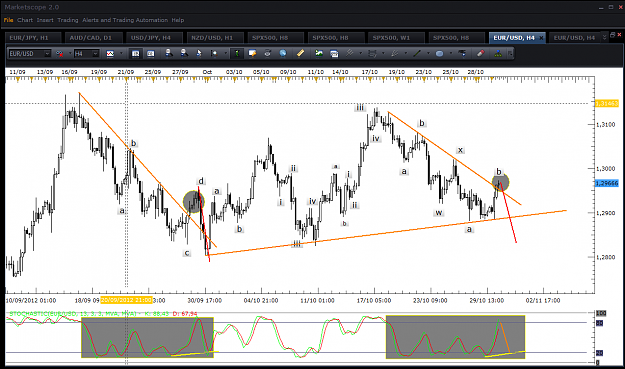This screenshot has height=369, width=625.
Task: Open the Insert menu
Action: coord(45,20)
